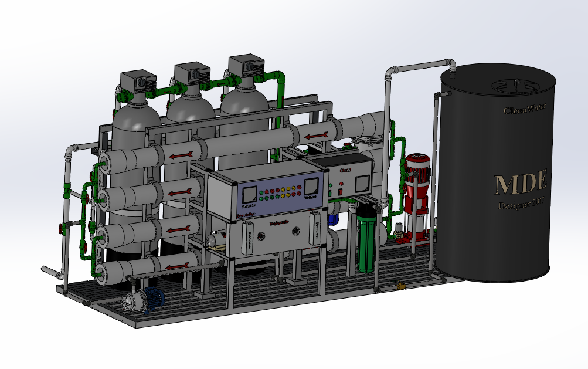The height and width of the screenshot is (369, 588).
Task: Click the right round pressure gauge on the lower panel
Action: click(x=296, y=231)
